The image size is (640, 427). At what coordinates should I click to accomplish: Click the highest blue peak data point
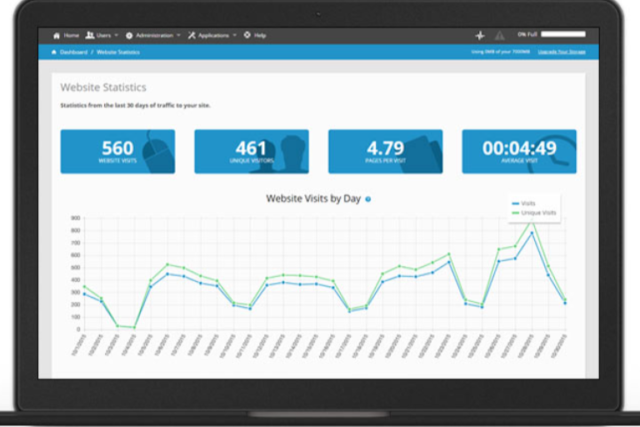532,233
